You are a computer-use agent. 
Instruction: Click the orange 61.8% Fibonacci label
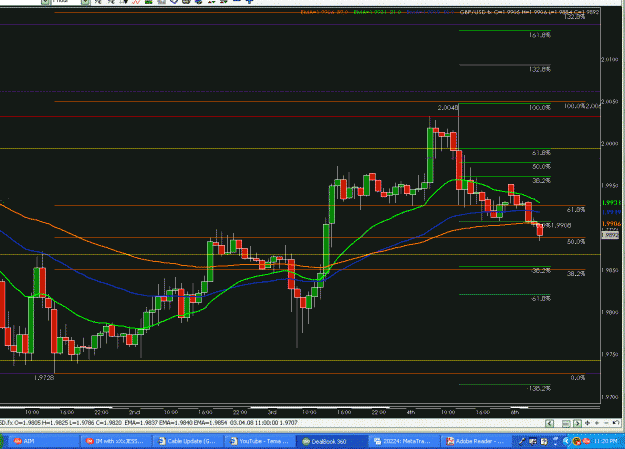576,210
